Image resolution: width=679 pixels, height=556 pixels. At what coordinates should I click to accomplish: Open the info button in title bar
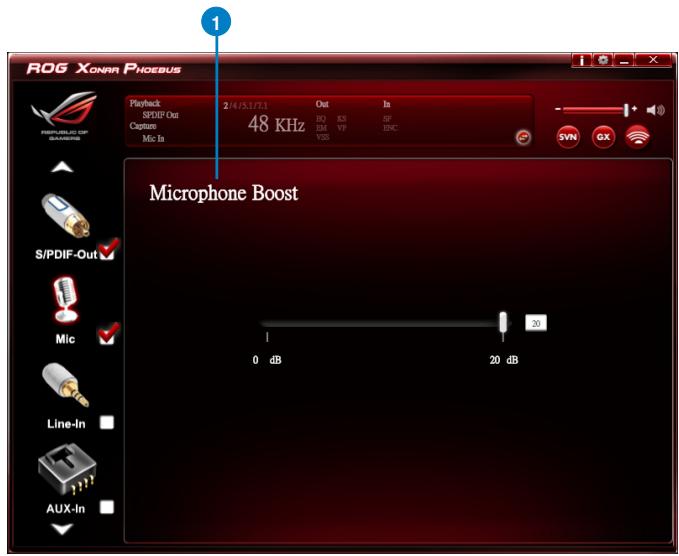pyautogui.click(x=582, y=60)
